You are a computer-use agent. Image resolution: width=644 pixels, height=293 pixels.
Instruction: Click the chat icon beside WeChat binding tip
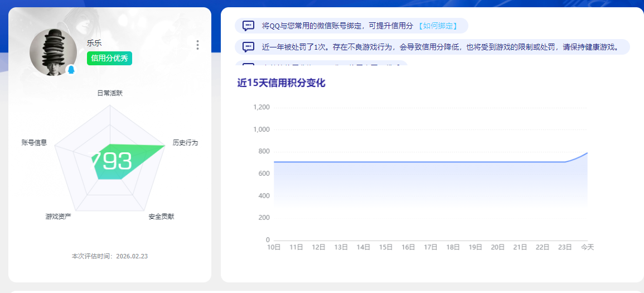pyautogui.click(x=248, y=26)
